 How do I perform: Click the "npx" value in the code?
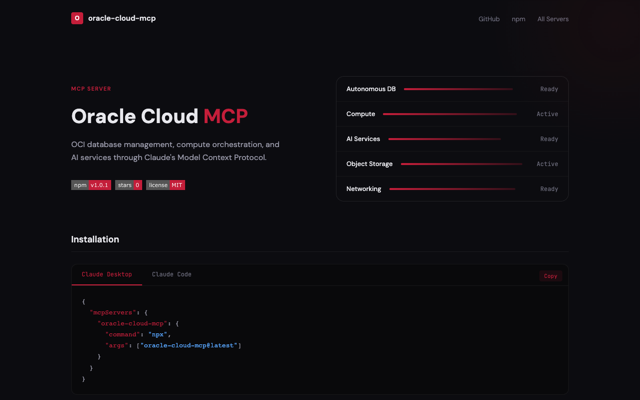158,334
